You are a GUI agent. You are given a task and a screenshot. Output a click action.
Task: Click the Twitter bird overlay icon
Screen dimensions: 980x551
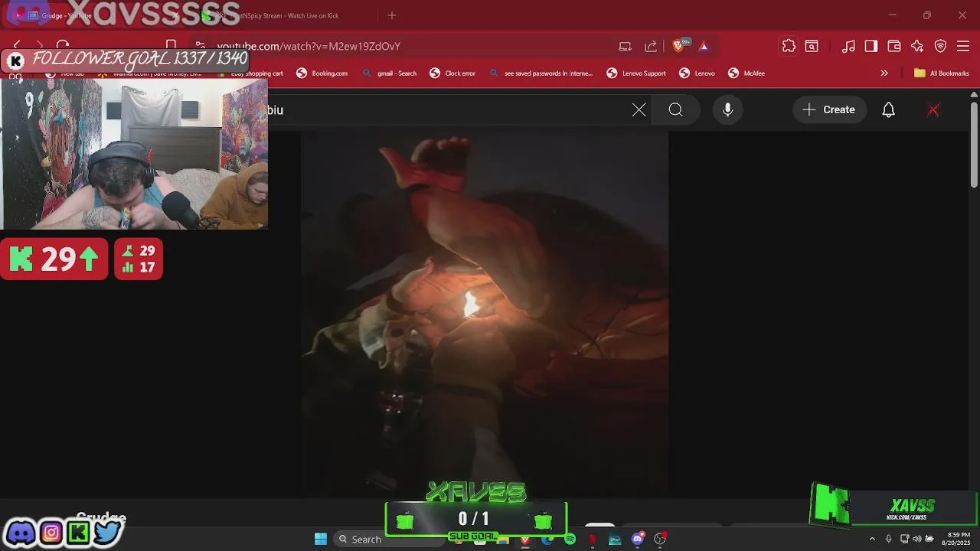coord(107,532)
